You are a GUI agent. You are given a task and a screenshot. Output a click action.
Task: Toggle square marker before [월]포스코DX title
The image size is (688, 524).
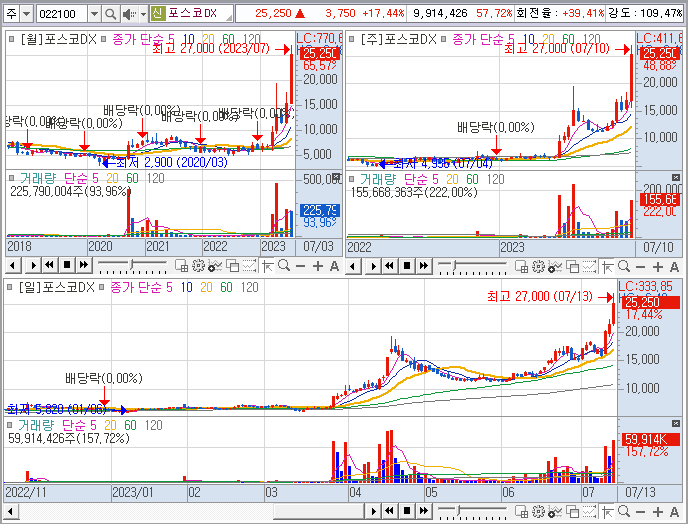coord(12,39)
